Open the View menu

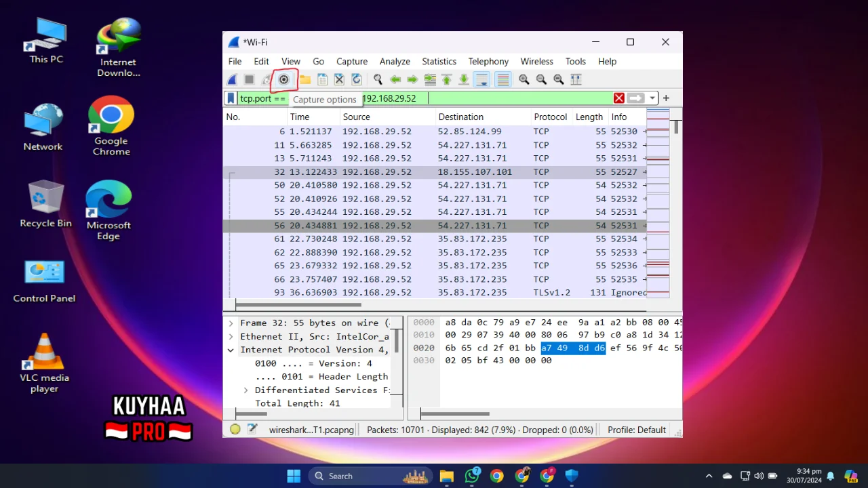(x=291, y=61)
